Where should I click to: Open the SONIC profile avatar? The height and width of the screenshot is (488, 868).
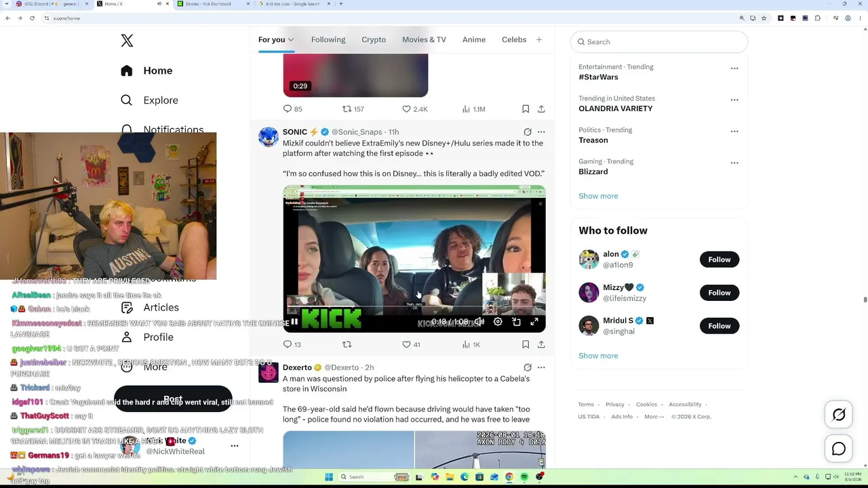coord(269,137)
